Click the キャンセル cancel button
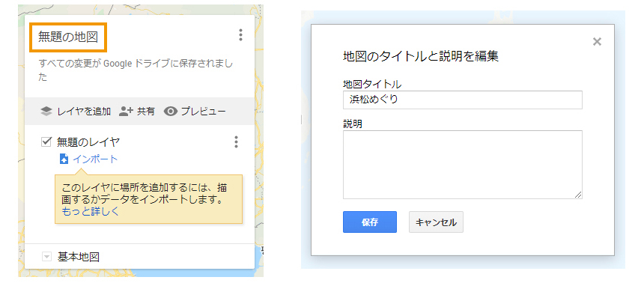This screenshot has height=283, width=644. coord(436,222)
